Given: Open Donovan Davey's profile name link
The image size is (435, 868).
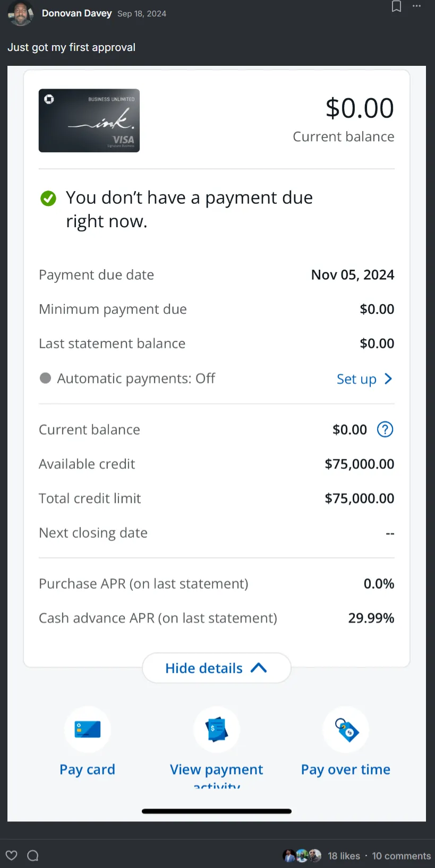Looking at the screenshot, I should [x=76, y=13].
